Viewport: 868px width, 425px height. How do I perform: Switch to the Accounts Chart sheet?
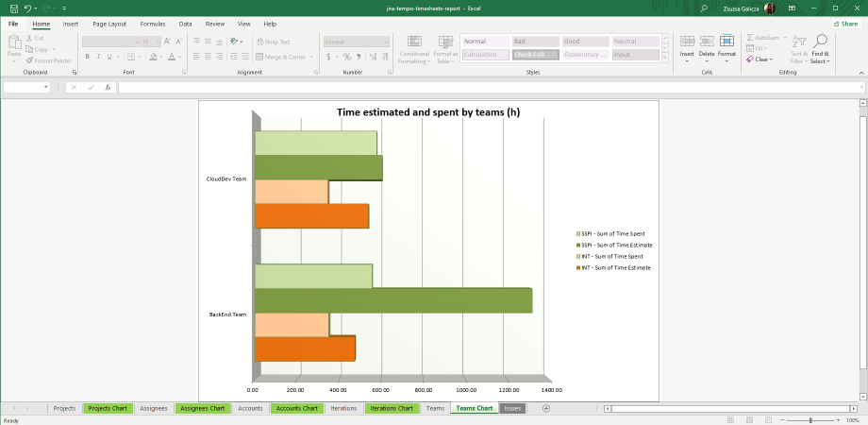[x=296, y=408]
